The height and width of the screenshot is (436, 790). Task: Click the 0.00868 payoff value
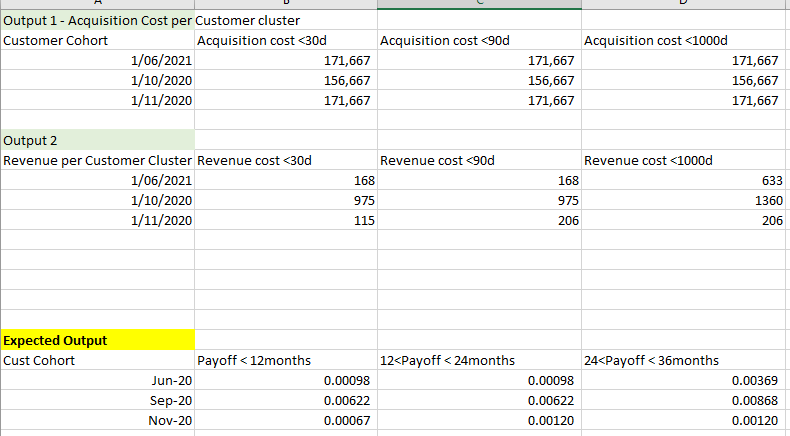(686, 400)
